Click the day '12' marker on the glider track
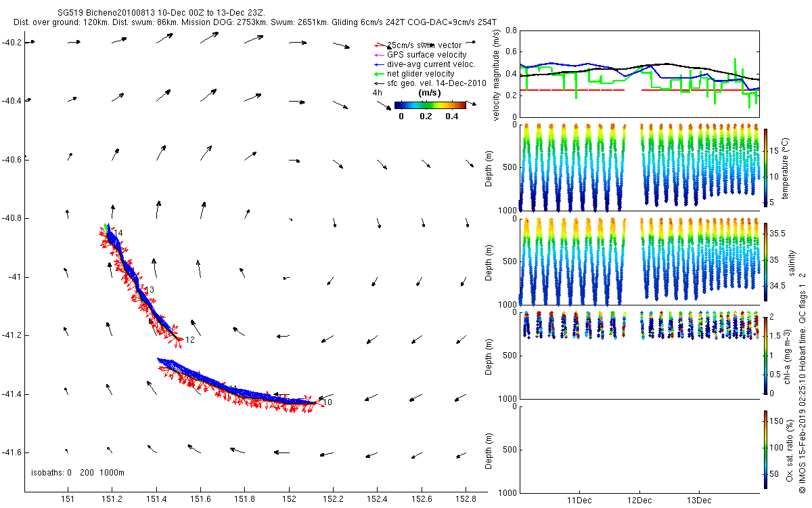This screenshot has width=812, height=508. pos(190,340)
